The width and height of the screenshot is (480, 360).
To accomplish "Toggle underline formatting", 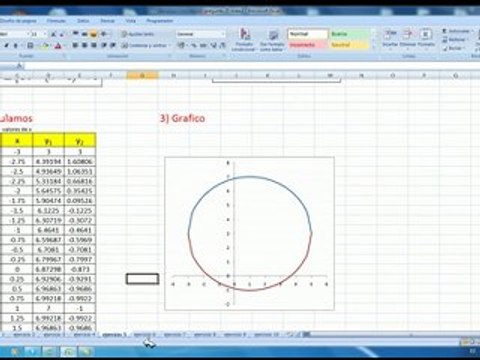I will [x=16, y=45].
